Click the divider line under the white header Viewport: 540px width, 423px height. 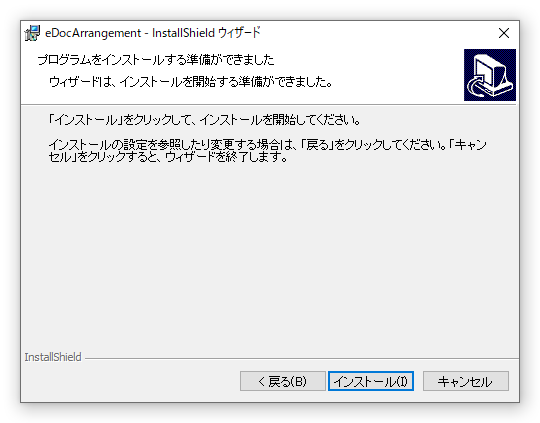pos(270,104)
